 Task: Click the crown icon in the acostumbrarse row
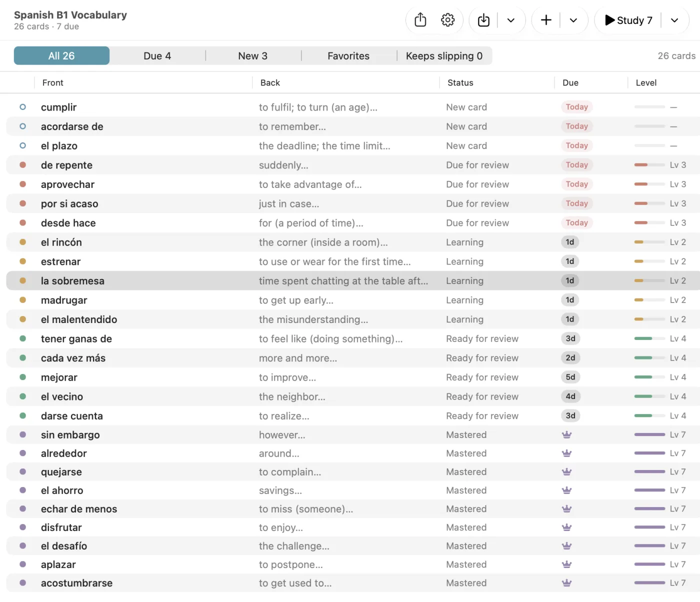tap(567, 582)
